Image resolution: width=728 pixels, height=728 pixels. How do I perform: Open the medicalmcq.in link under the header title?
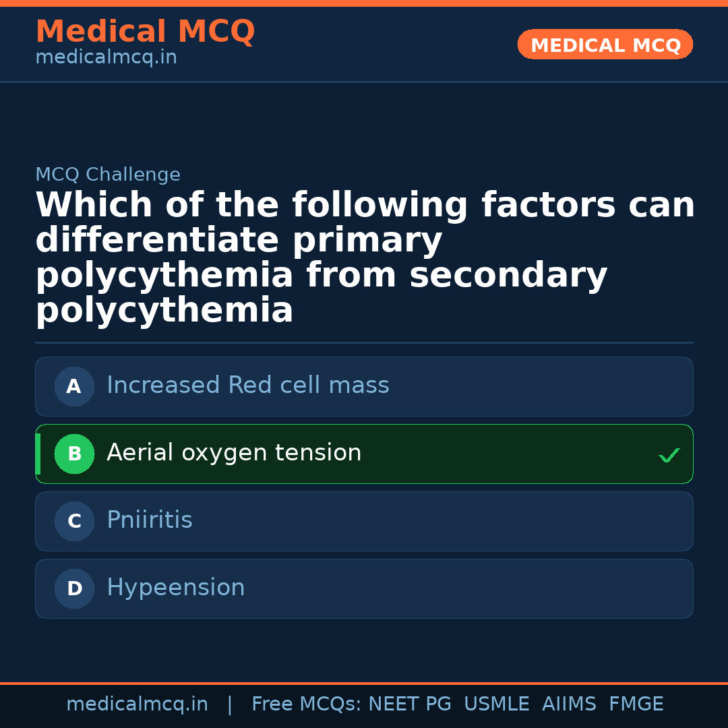(x=106, y=58)
